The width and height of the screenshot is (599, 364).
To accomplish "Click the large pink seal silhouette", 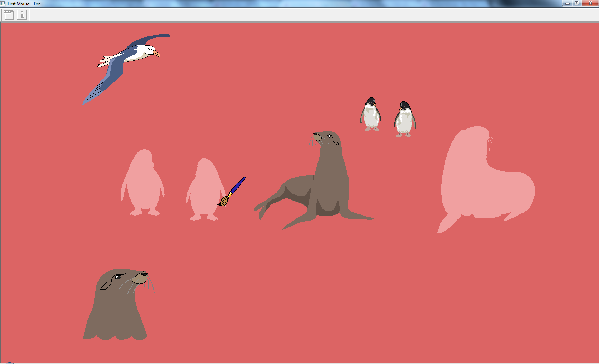I will (486, 179).
